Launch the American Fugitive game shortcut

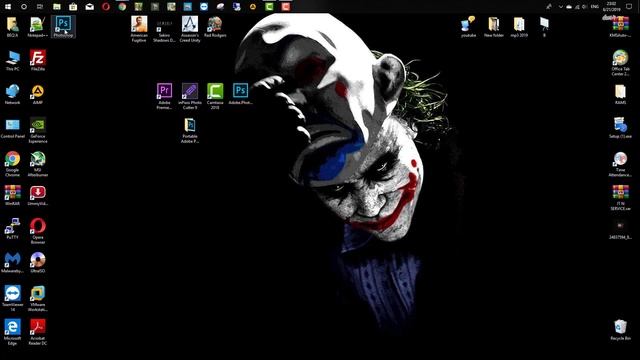(x=139, y=29)
